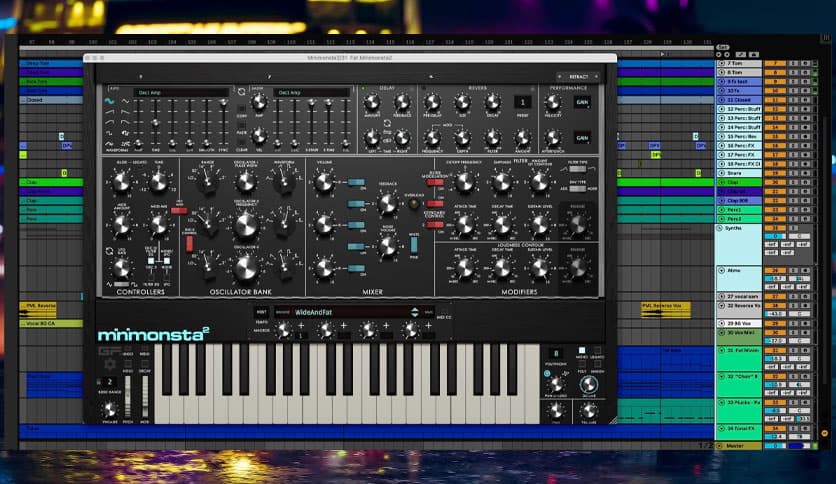This screenshot has height=484, width=836.
Task: Click the Delay Feedback knob
Action: (402, 103)
